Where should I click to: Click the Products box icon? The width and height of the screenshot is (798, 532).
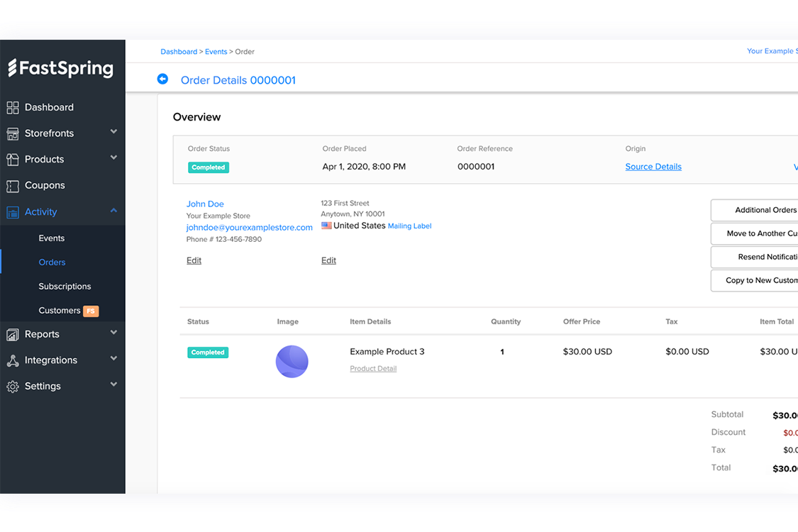[13, 160]
